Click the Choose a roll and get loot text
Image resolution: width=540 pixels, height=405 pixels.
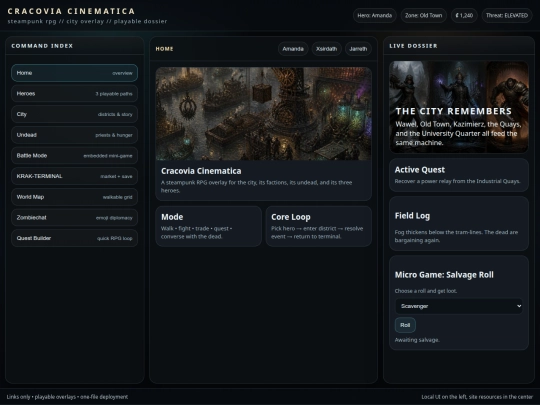426,291
